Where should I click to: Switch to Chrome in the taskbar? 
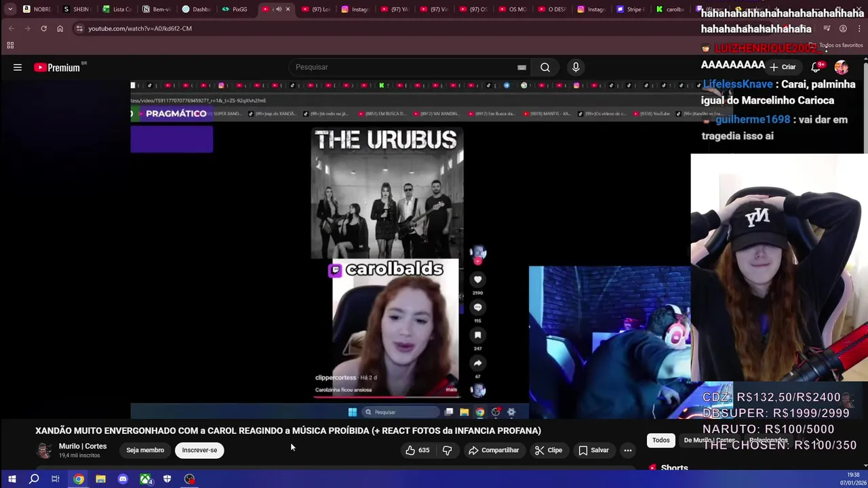pos(79,479)
